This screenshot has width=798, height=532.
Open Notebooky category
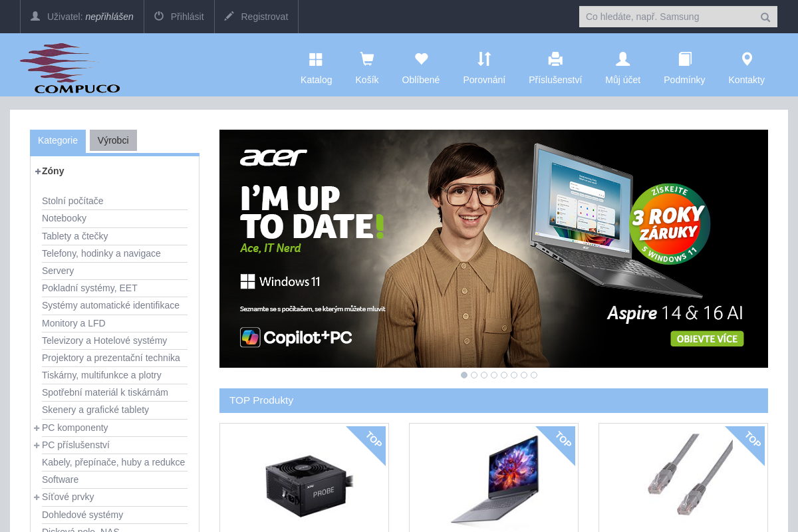coord(64,218)
